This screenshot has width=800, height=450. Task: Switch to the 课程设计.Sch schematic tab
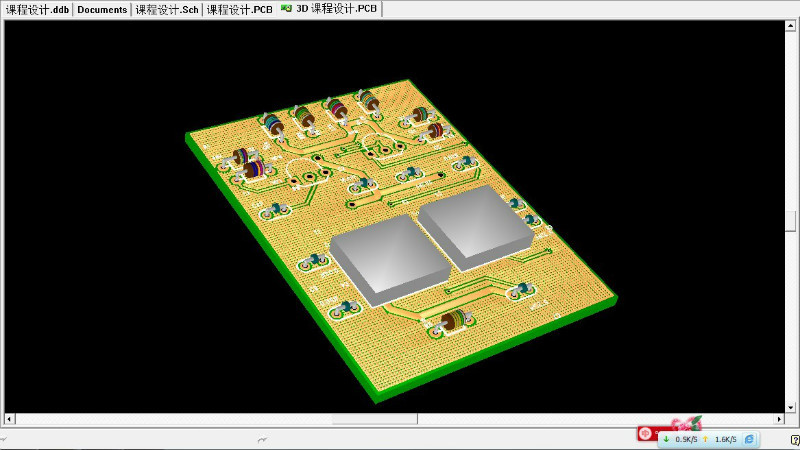(x=167, y=9)
